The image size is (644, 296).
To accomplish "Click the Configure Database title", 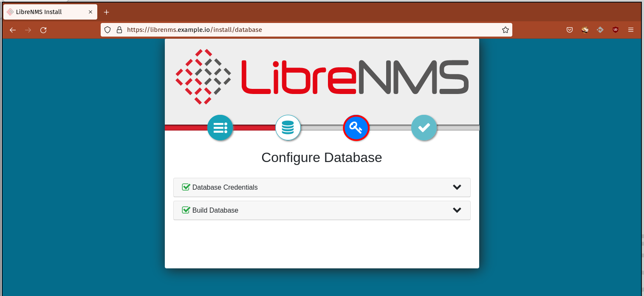I will [322, 157].
